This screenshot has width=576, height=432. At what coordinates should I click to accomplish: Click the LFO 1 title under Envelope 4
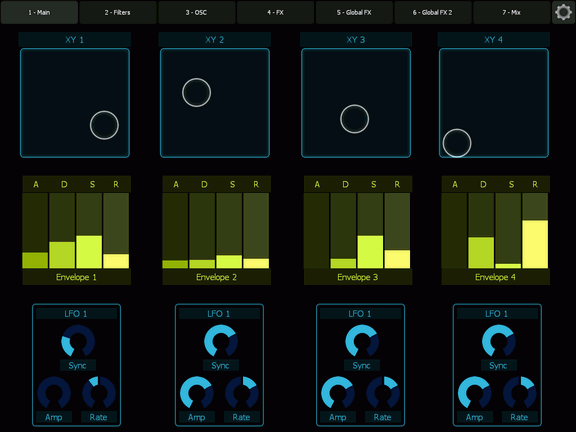pos(497,313)
